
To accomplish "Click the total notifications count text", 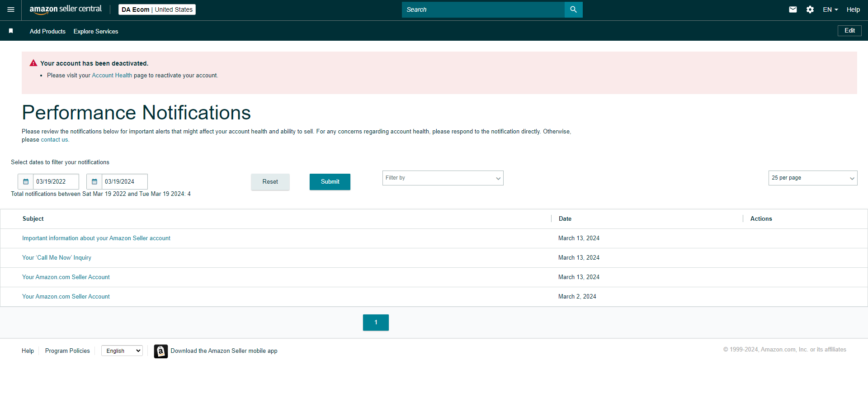I will click(x=101, y=194).
